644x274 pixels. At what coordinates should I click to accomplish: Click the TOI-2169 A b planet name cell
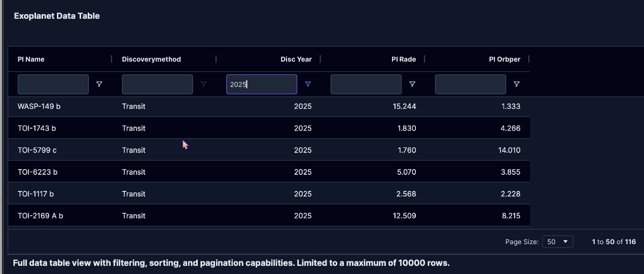[x=41, y=216]
